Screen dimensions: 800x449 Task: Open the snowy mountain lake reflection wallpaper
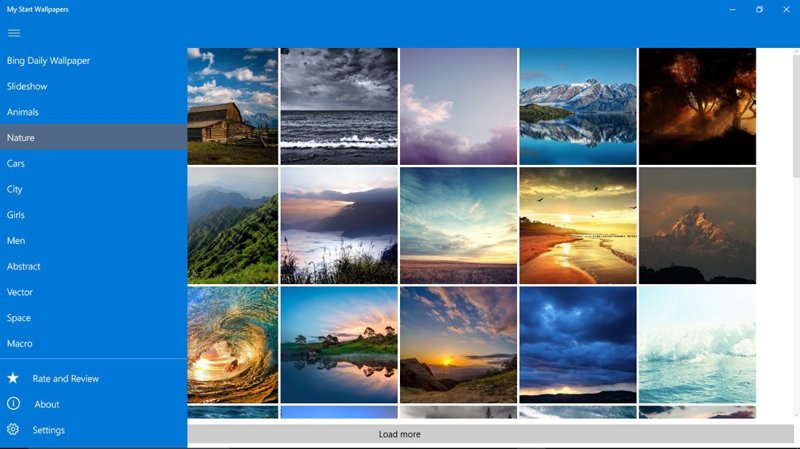[578, 106]
